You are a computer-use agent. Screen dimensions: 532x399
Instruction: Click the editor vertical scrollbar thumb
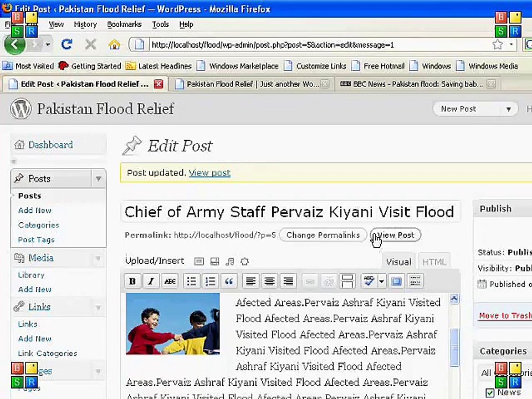[x=454, y=348]
